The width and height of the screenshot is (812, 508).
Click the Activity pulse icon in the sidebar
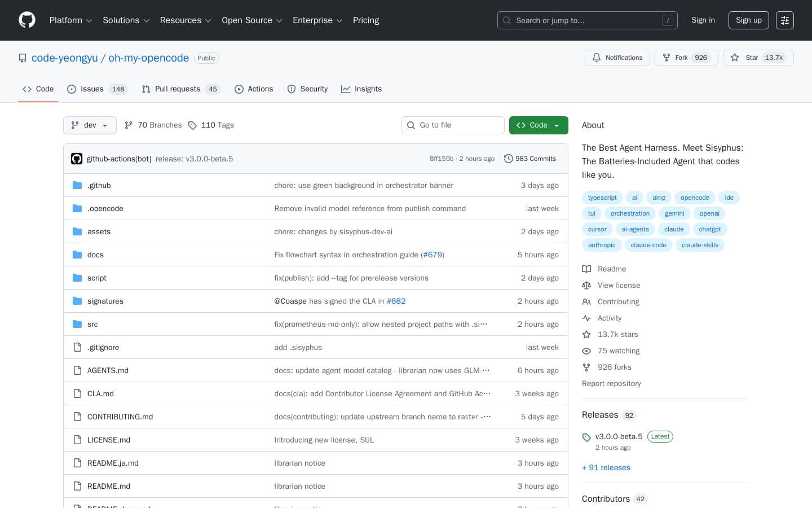coord(586,318)
